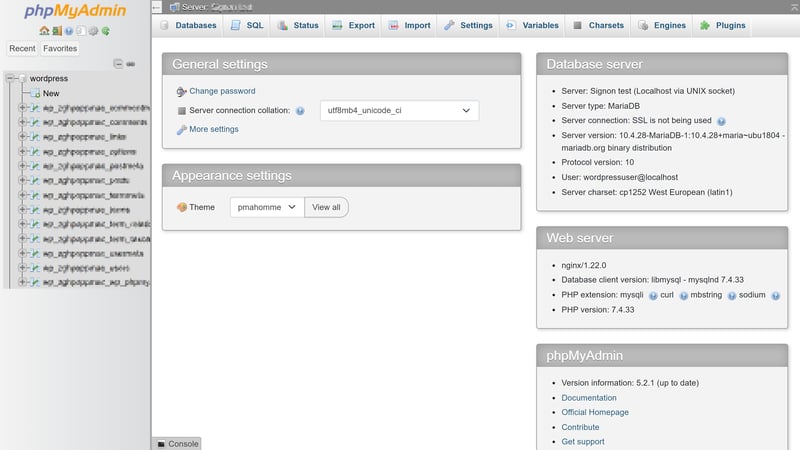Open the Theme dropdown showing pmahomme
Screen dimensions: 800x450
pos(266,207)
